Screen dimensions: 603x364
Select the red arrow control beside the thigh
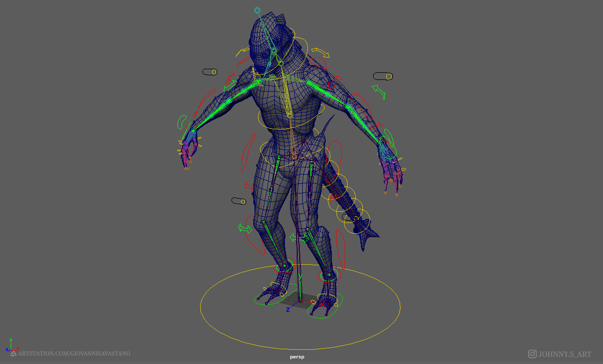(x=248, y=187)
